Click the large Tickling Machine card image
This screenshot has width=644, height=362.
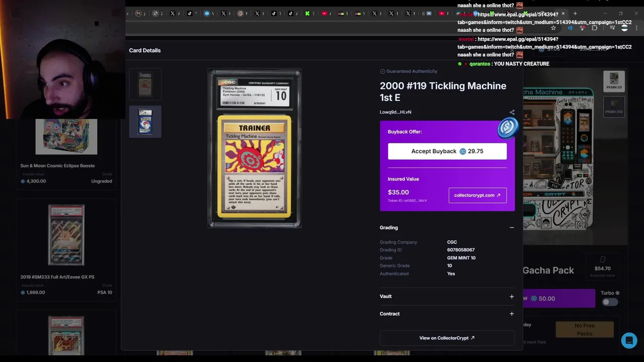coord(255,148)
